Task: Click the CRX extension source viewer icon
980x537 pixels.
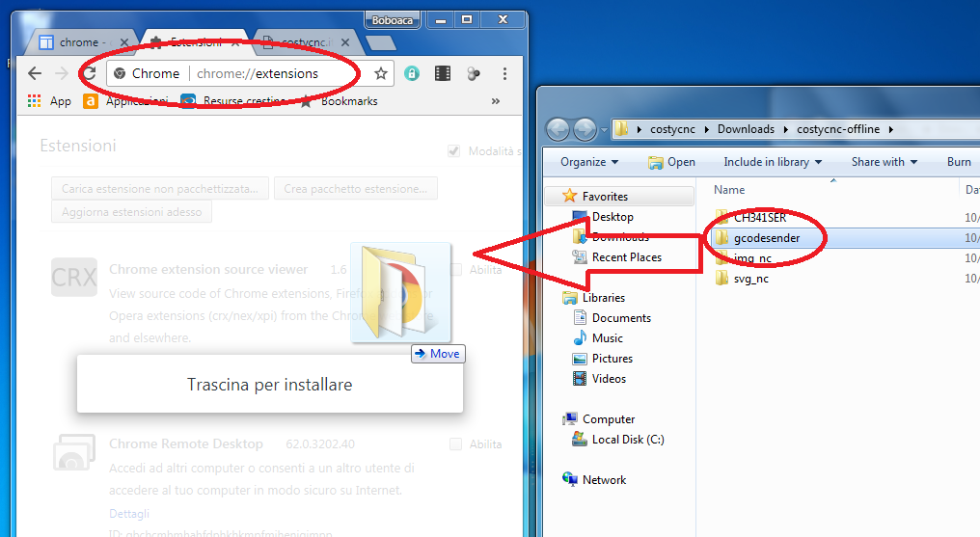Action: (x=74, y=278)
